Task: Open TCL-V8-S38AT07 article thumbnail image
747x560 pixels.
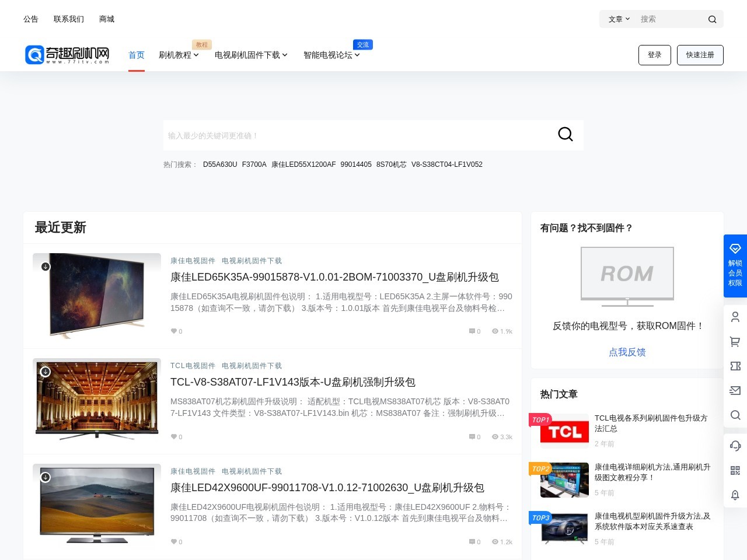Action: (97, 401)
